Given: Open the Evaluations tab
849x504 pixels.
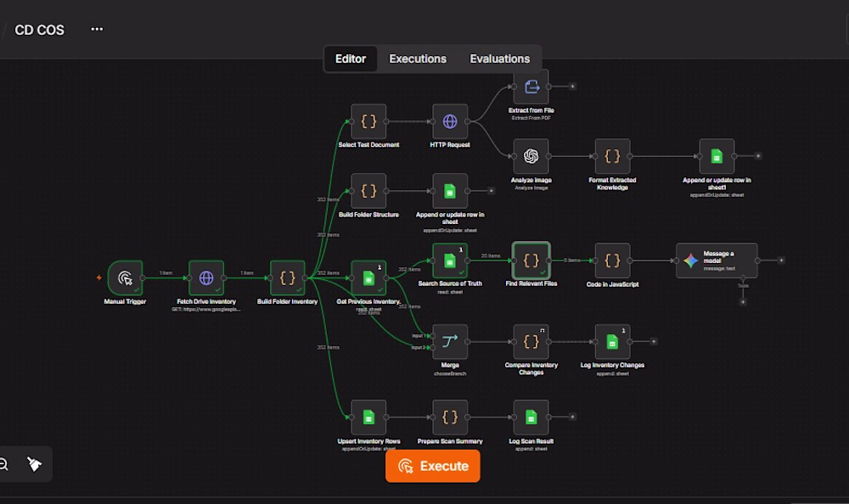Looking at the screenshot, I should click(500, 59).
